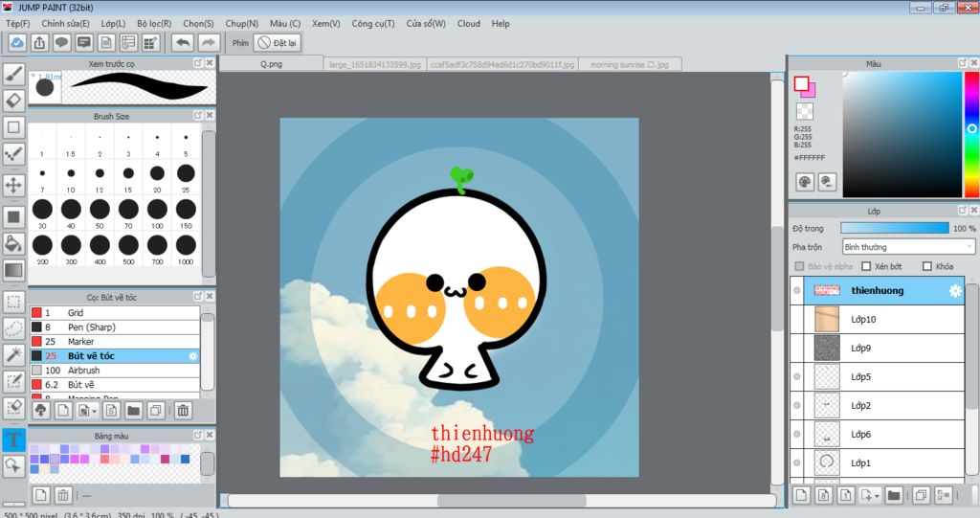Expand the add special layer dropdown
The height and width of the screenshot is (518, 980).
pyautogui.click(x=877, y=496)
